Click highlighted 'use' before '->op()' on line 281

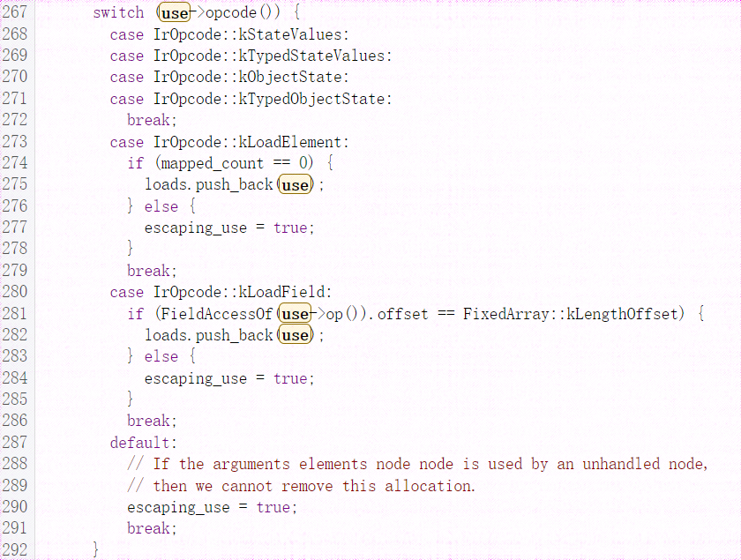(296, 314)
